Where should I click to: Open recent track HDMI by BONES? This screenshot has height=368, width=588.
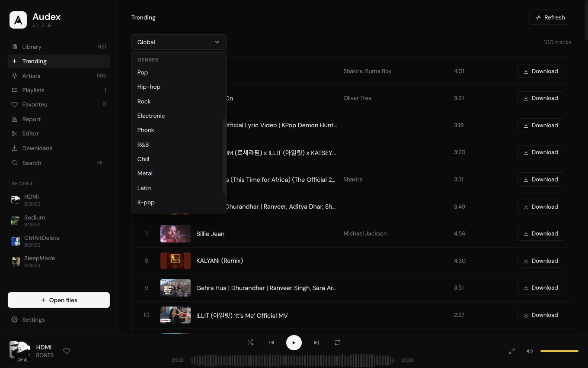coord(59,200)
